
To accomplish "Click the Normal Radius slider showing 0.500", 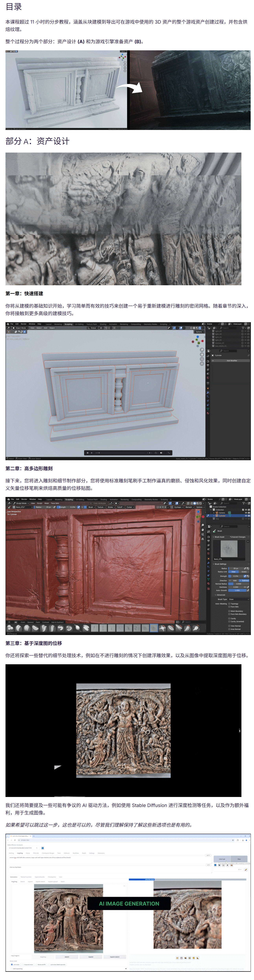I will [x=238, y=584].
